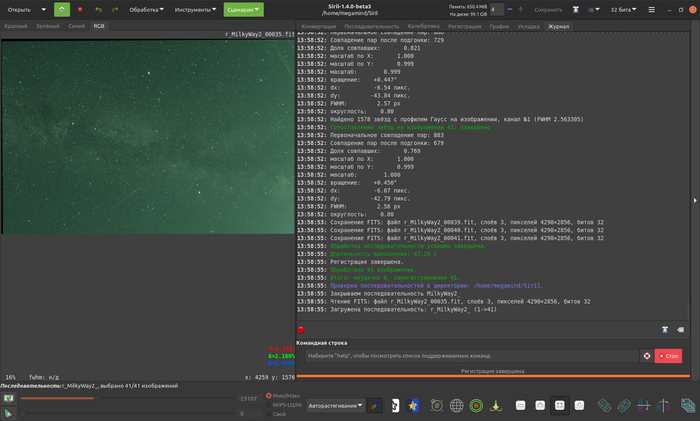
Task: Open the Авторастягивание display mode dropdown
Action: pyautogui.click(x=334, y=406)
